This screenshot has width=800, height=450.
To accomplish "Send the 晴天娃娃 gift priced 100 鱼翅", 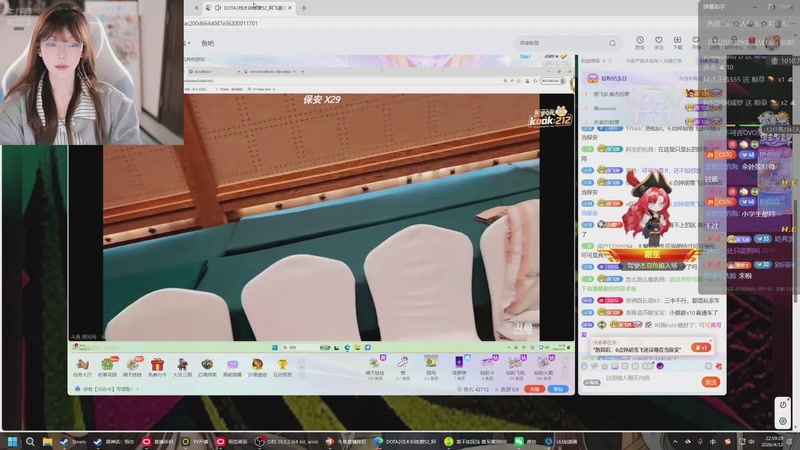I will point(374,367).
